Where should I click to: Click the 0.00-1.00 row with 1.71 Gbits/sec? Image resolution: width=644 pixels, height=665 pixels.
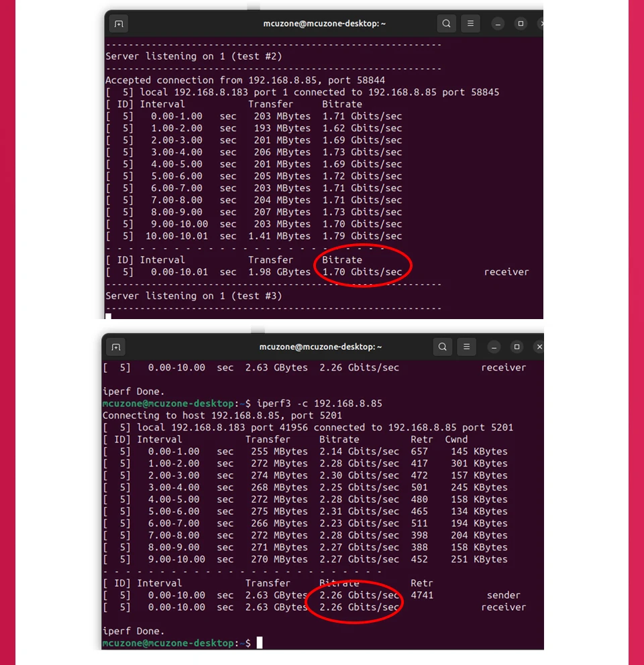click(254, 116)
